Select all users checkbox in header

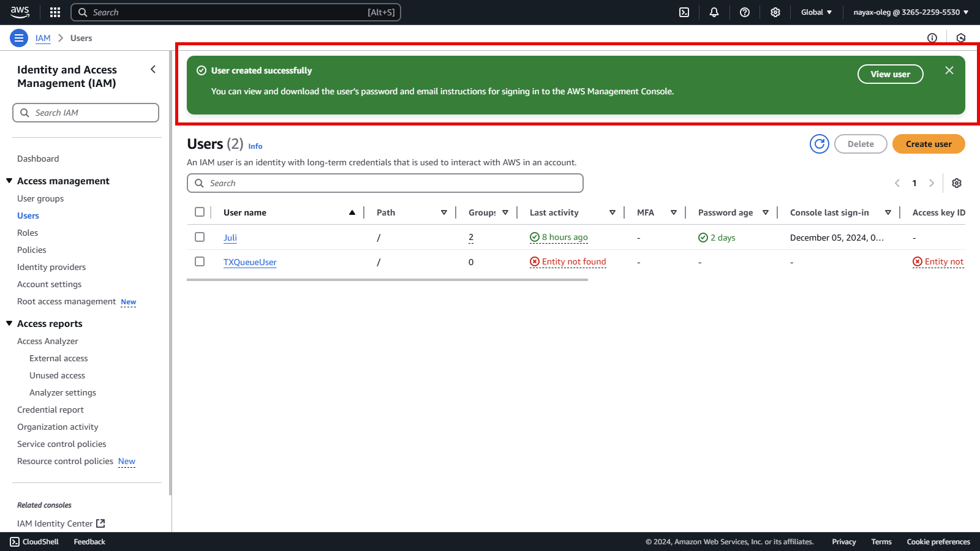(x=200, y=212)
